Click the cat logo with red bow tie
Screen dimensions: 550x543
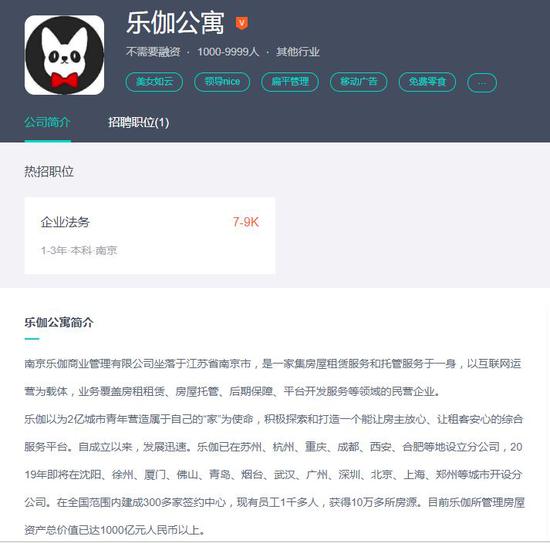[x=64, y=55]
